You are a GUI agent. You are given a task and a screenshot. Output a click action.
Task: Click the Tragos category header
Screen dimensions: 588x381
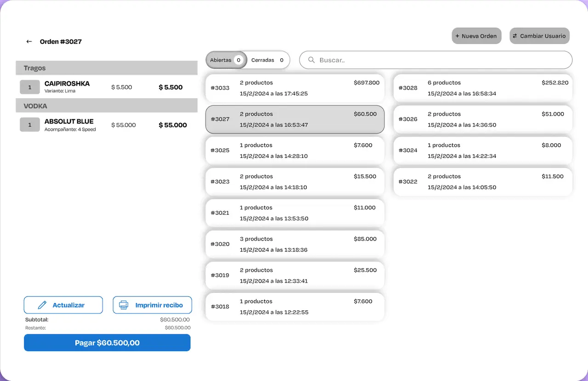(107, 68)
